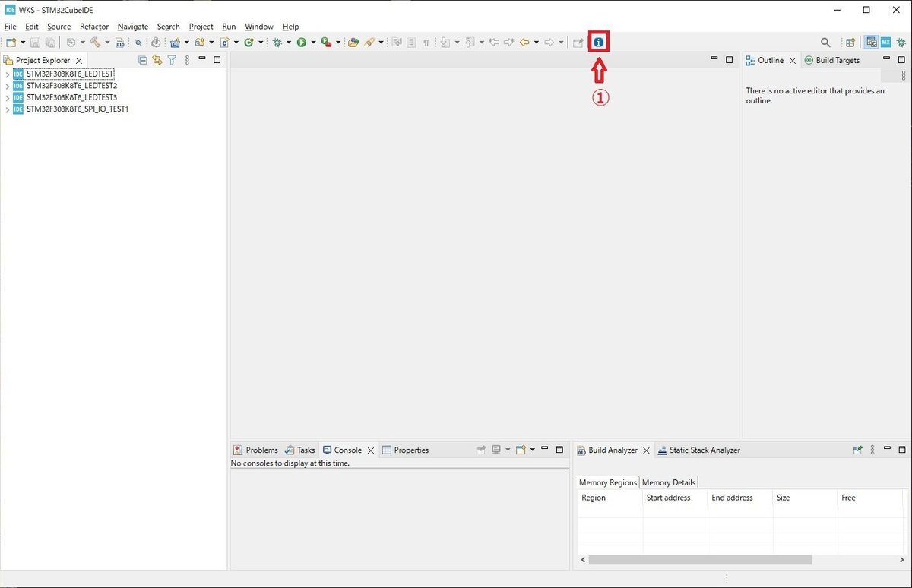Close the Outline tab
The height and width of the screenshot is (588, 912).
point(792,60)
